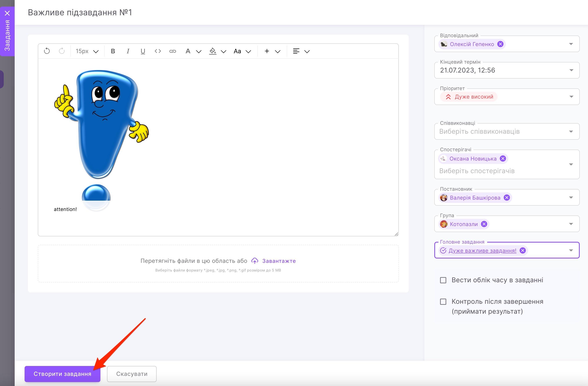This screenshot has width=588, height=386.
Task: Expand the Пріоритет dropdown
Action: [x=571, y=97]
